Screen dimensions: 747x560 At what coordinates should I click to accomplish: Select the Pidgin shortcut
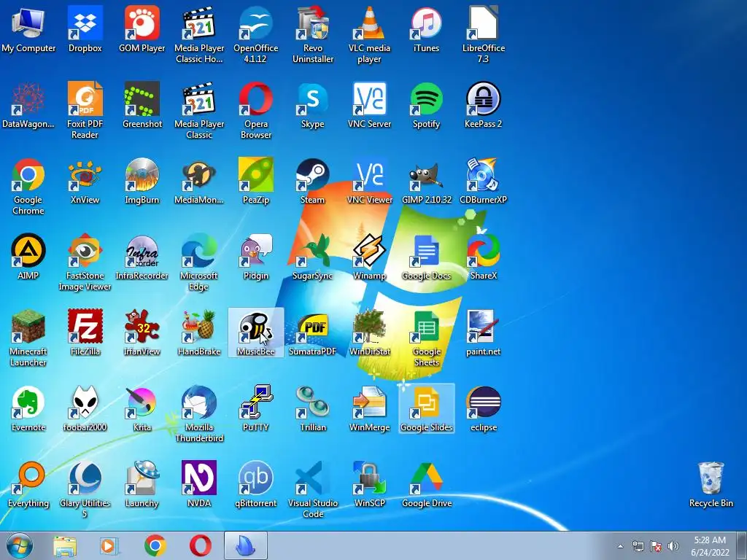pyautogui.click(x=256, y=257)
